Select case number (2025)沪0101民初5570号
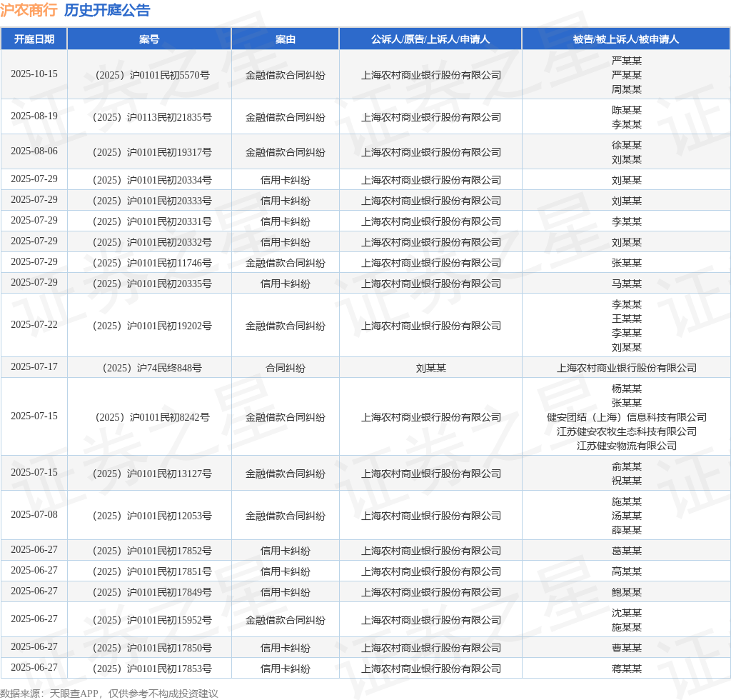Image resolution: width=731 pixels, height=700 pixels. click(x=153, y=75)
